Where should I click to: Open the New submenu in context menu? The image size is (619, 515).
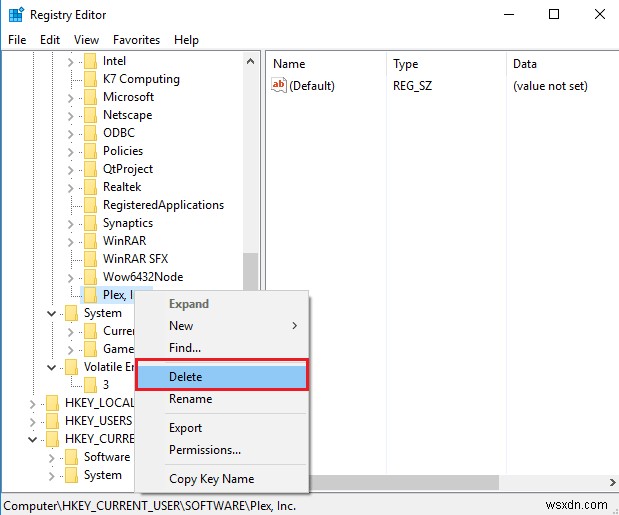click(221, 326)
